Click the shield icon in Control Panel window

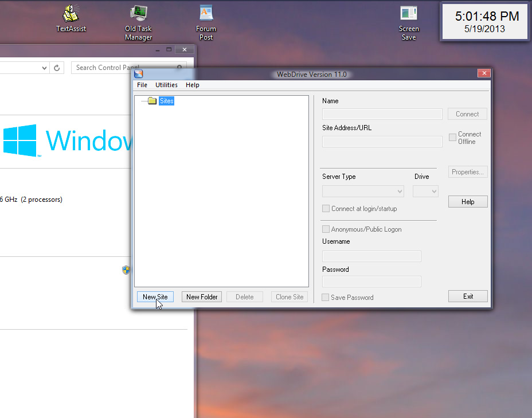pos(126,270)
